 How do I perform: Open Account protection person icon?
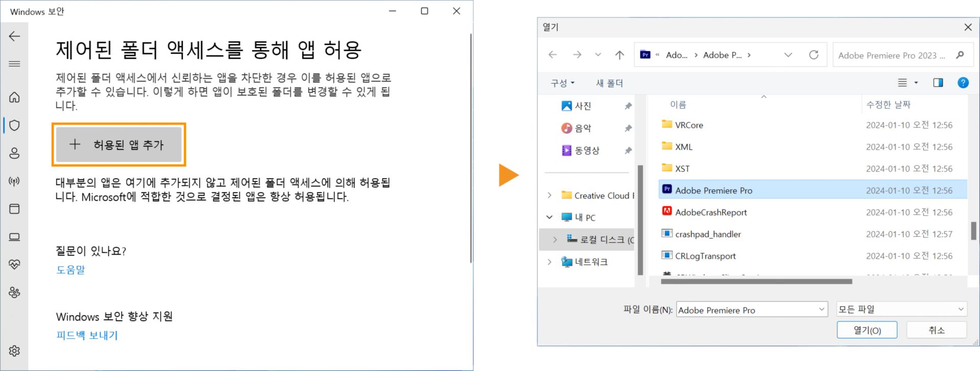(x=14, y=153)
